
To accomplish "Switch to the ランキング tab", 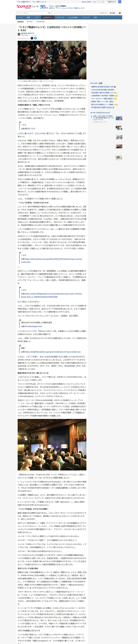I will point(86,17).
